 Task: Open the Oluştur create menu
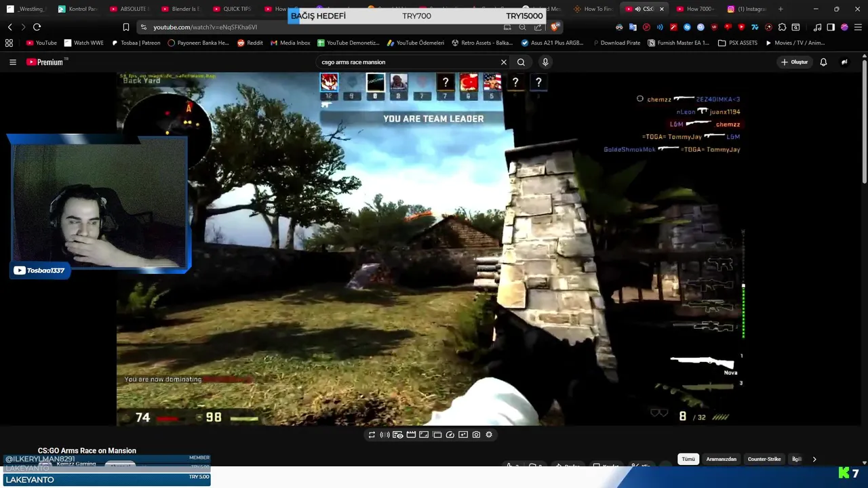click(794, 62)
